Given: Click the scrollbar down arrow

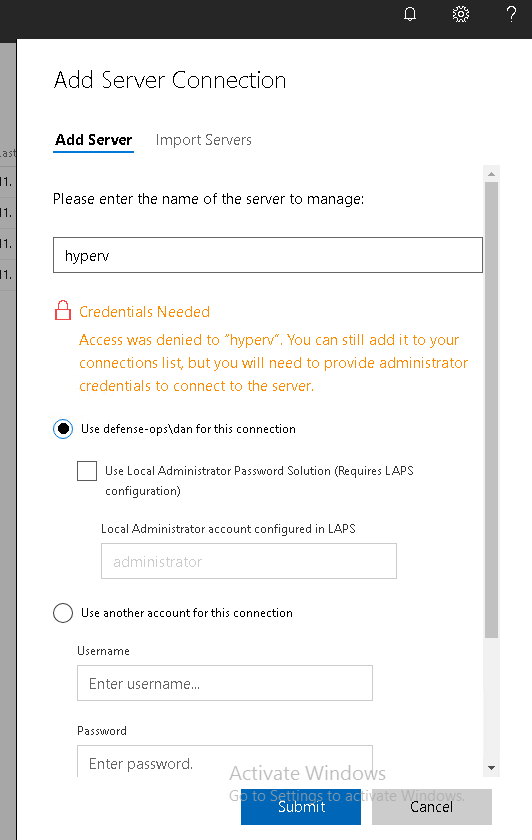Looking at the screenshot, I should (x=491, y=768).
